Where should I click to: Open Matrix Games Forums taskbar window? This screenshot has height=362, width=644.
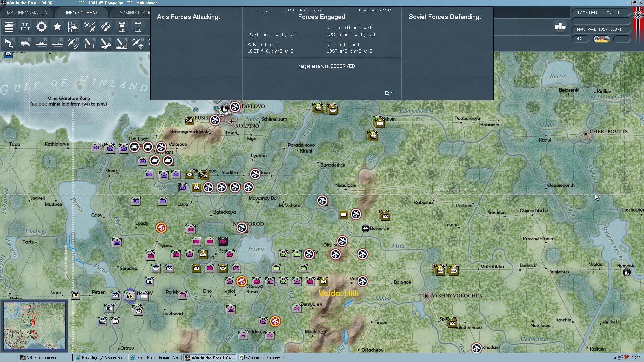pos(156,358)
